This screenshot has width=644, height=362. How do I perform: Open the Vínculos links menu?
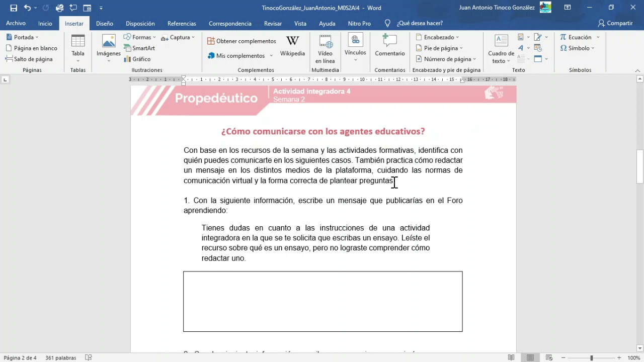pos(355,48)
